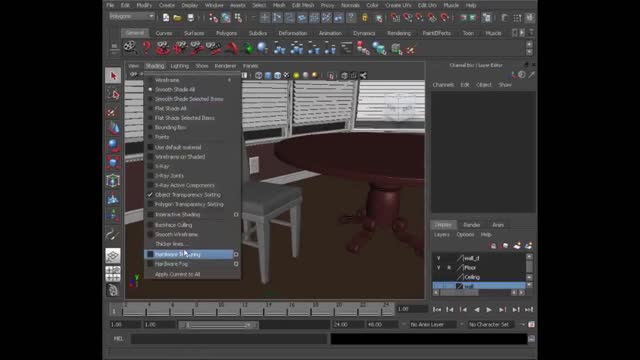Viewport: 640px width, 360px height.
Task: Enable Backface Culling checkbox
Action: click(173, 225)
